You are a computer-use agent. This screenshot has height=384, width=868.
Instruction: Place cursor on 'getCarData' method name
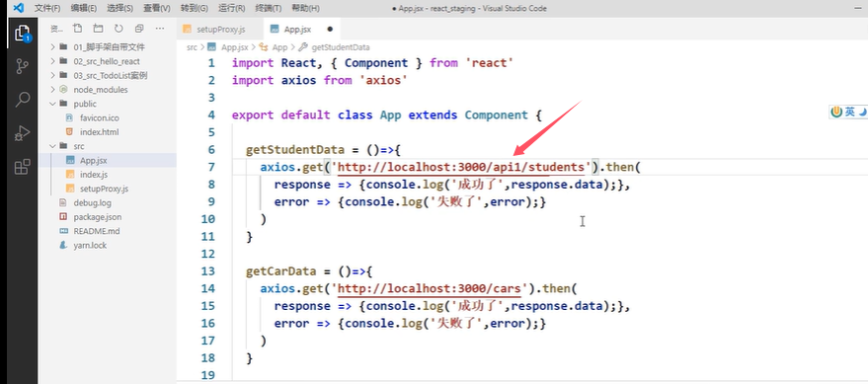click(281, 271)
